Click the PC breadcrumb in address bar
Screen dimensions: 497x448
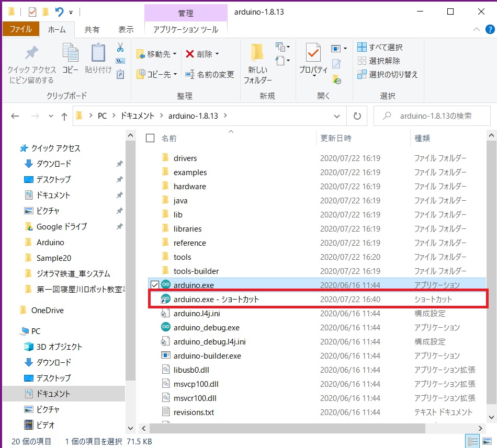tap(102, 116)
